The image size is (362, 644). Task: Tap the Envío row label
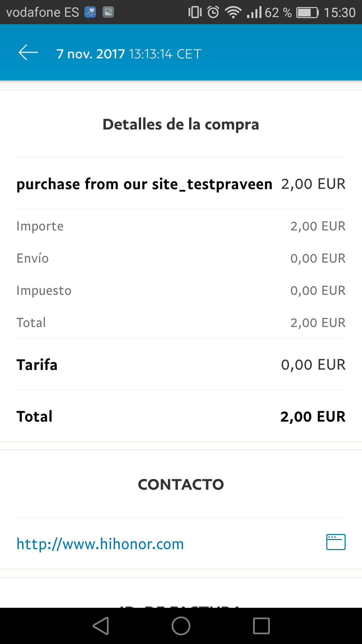33,258
